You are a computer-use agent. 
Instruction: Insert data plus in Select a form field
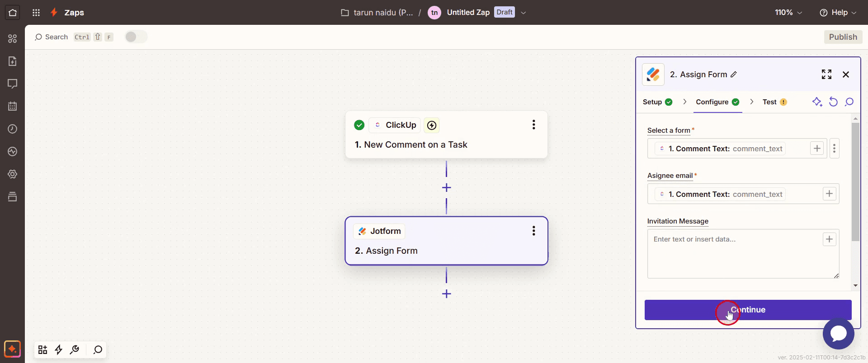tap(817, 149)
